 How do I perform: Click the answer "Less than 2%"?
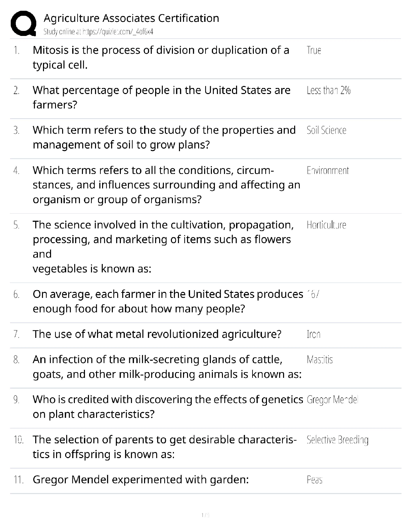coord(328,90)
